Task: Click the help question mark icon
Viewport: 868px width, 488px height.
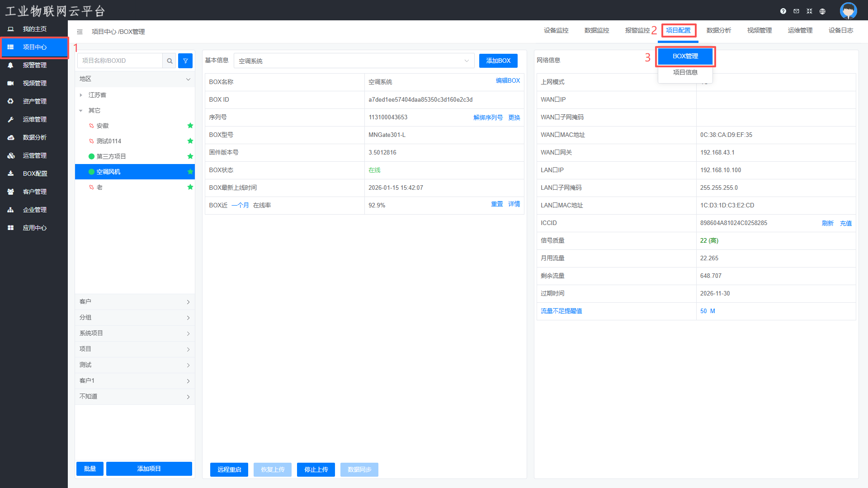Action: [x=783, y=11]
